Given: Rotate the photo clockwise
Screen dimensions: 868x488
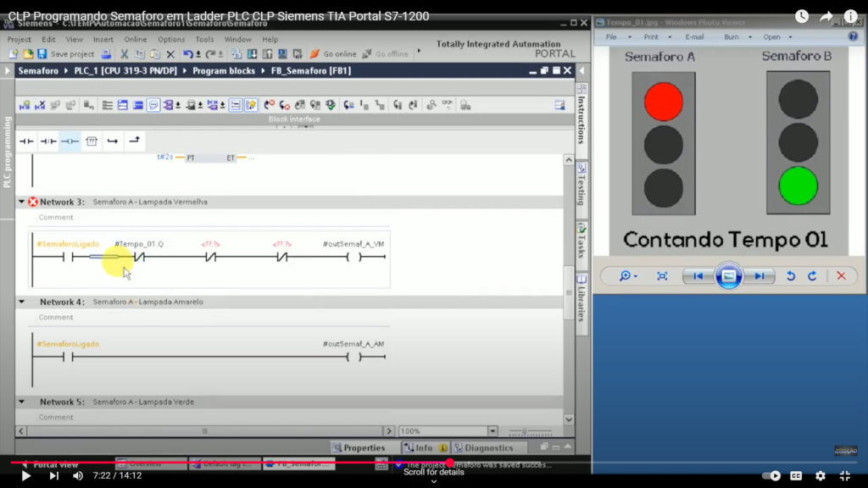Looking at the screenshot, I should (812, 276).
